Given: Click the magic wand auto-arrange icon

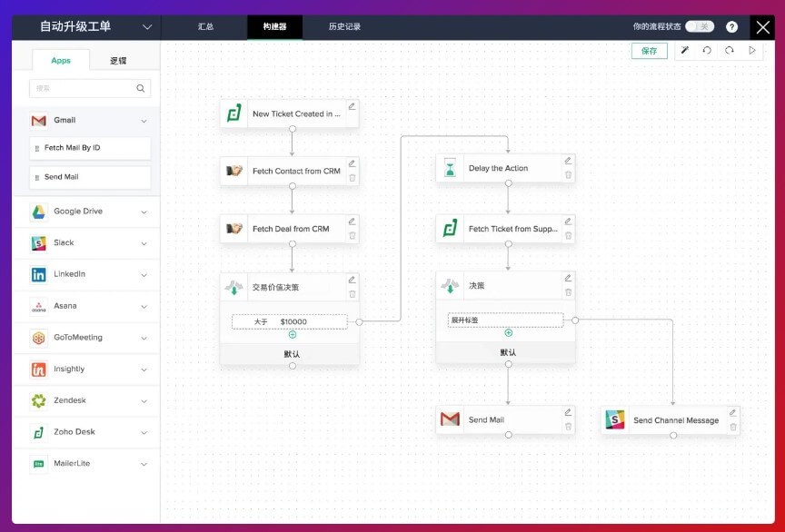Looking at the screenshot, I should coord(685,50).
